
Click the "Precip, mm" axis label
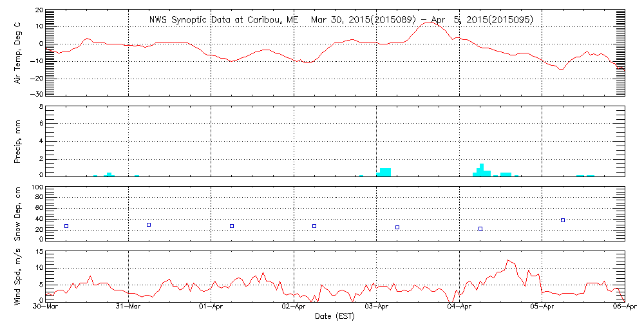pyautogui.click(x=17, y=141)
